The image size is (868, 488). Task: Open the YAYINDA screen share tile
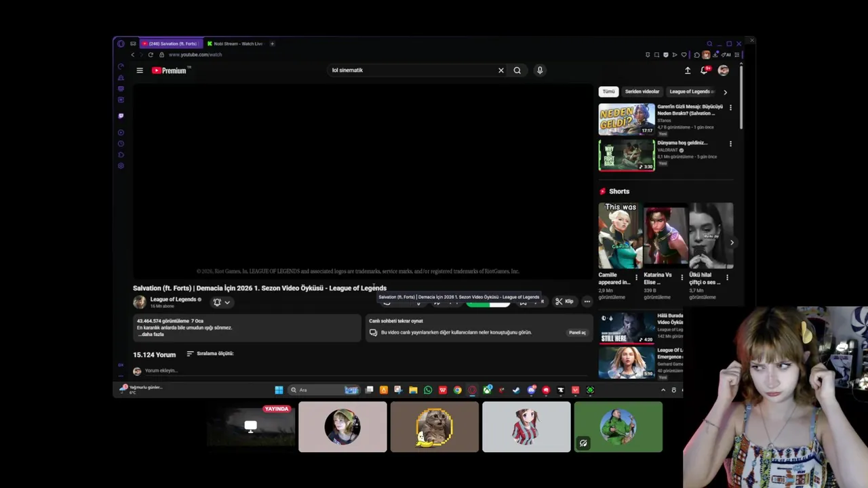251,426
